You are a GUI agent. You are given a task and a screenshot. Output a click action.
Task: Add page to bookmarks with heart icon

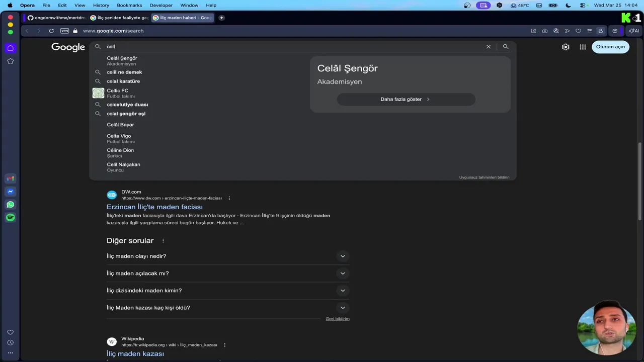click(x=578, y=31)
